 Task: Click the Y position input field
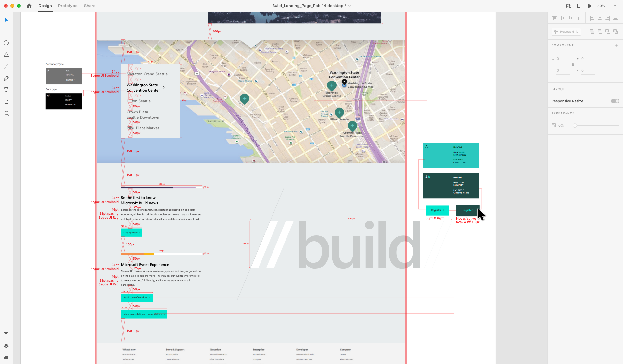point(588,71)
